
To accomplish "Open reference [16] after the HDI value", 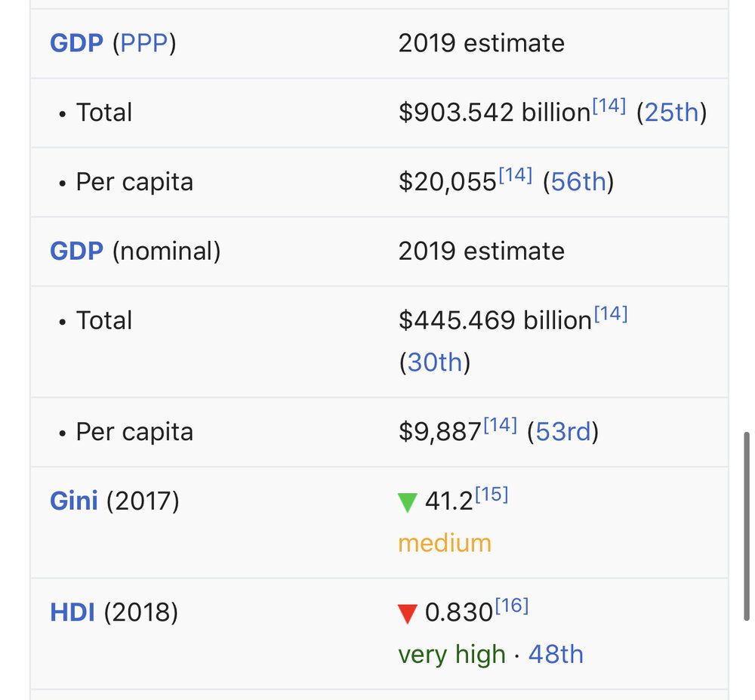I will coord(512,606).
